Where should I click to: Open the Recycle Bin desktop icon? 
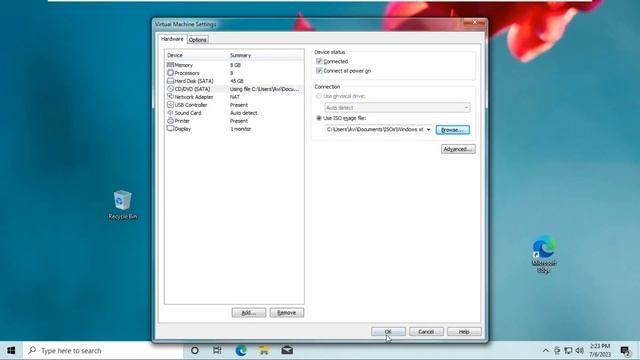click(122, 205)
